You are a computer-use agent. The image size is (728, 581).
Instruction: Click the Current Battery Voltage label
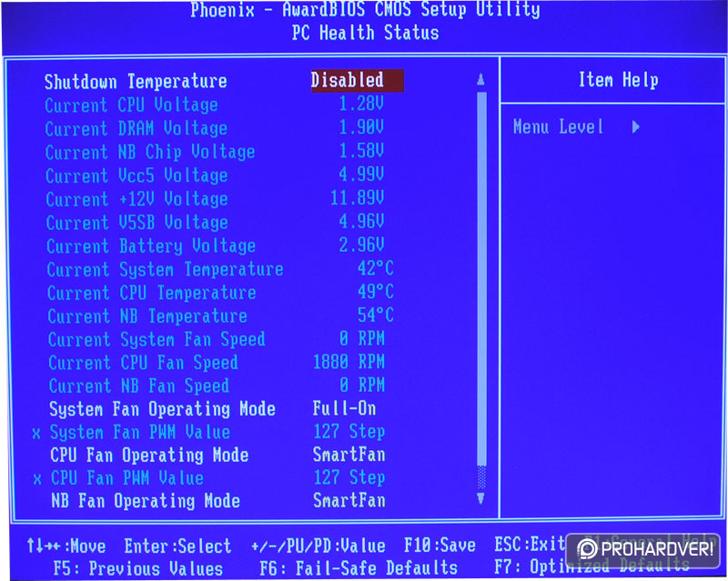click(151, 246)
